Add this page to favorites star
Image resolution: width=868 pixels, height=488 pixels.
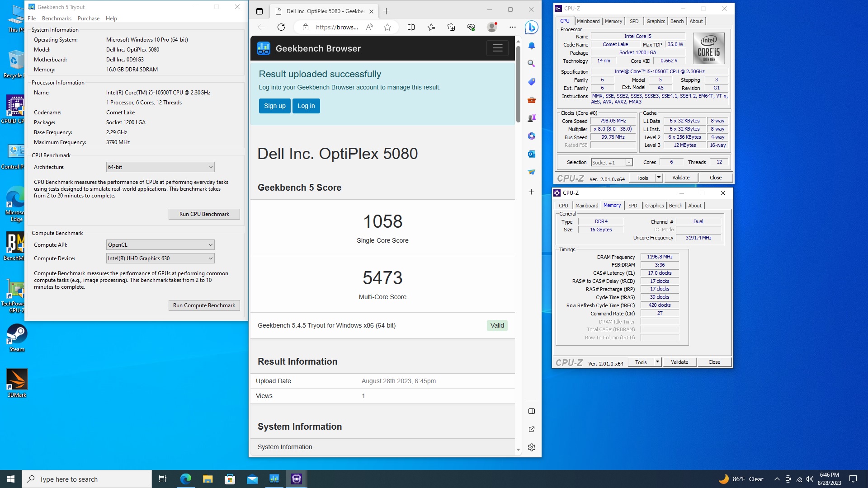tap(387, 27)
